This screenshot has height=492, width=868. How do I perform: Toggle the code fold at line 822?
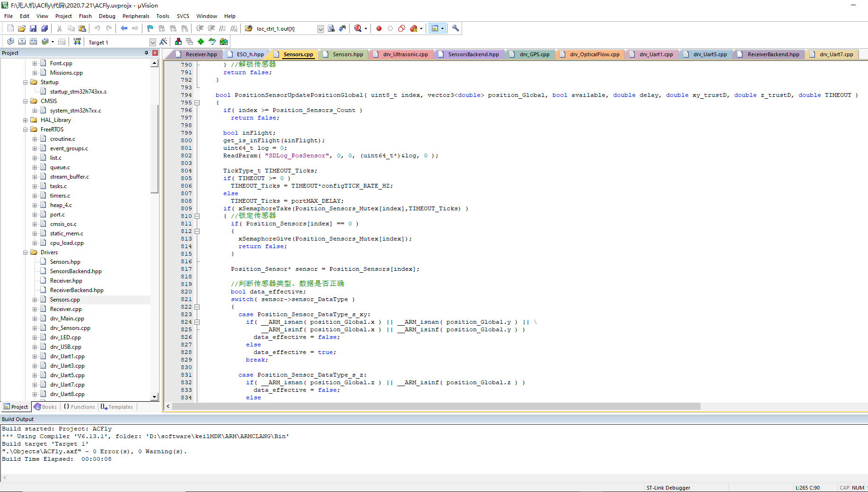tap(197, 307)
